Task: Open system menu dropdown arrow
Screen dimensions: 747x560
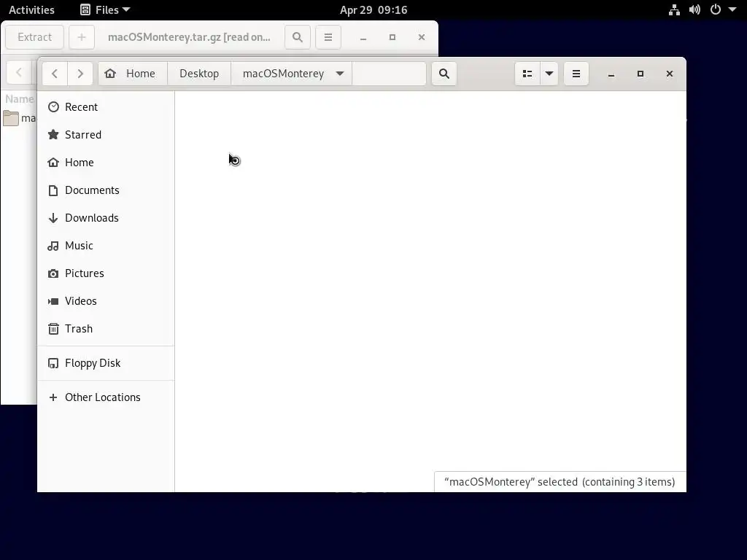Action: pos(732,9)
